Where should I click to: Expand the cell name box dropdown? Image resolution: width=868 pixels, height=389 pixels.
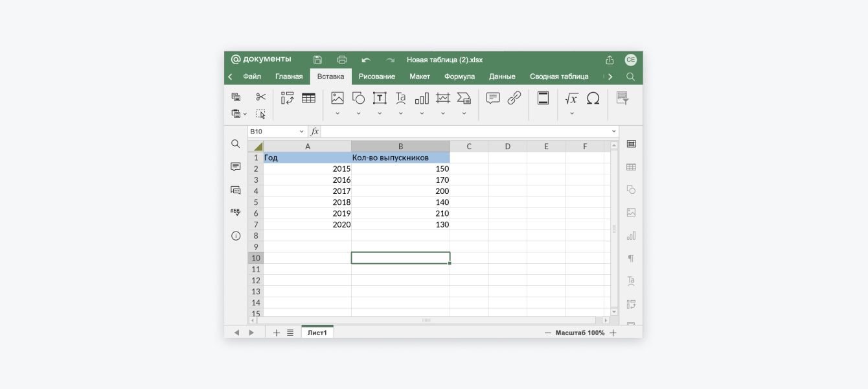click(301, 132)
